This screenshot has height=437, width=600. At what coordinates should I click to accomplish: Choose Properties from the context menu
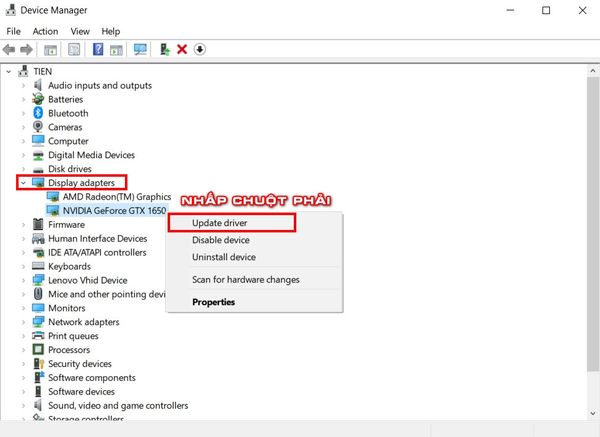pyautogui.click(x=214, y=302)
